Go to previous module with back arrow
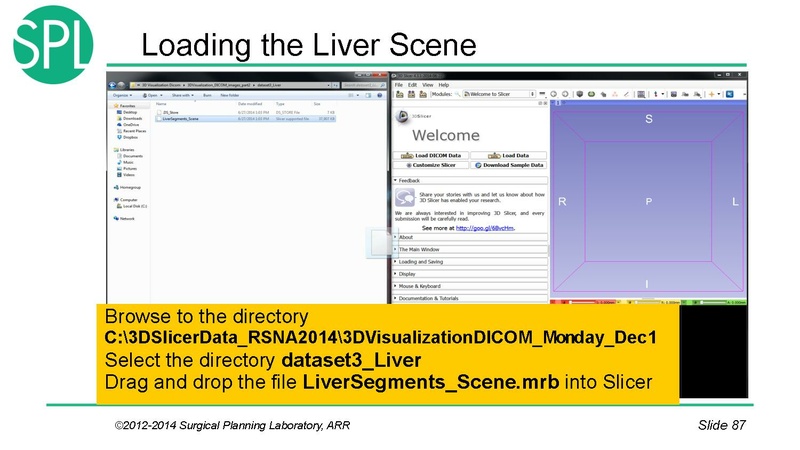The image size is (800, 450). [553, 94]
